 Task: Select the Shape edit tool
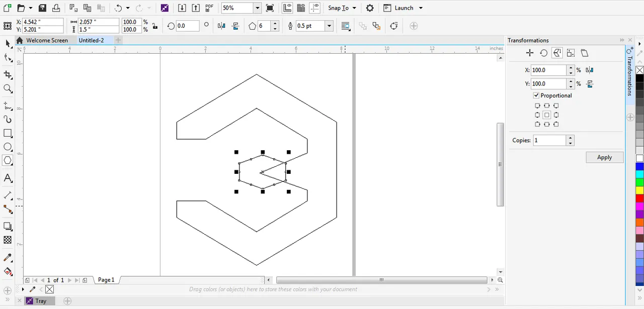click(8, 58)
